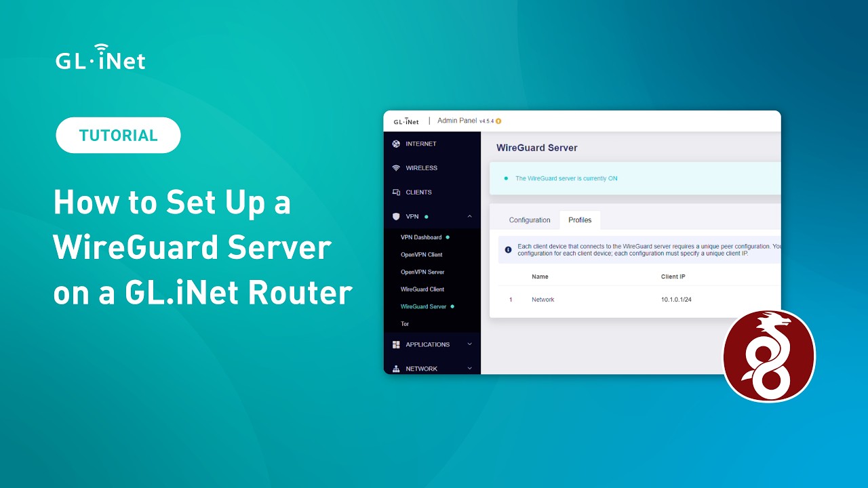Click the 'v4.5.4' version text
Image resolution: width=868 pixels, height=488 pixels.
point(487,121)
